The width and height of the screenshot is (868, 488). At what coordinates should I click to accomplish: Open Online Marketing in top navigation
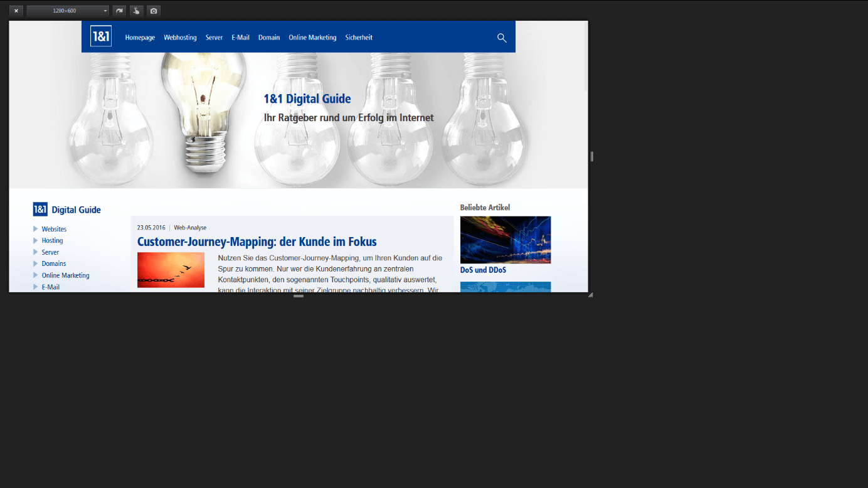point(312,38)
